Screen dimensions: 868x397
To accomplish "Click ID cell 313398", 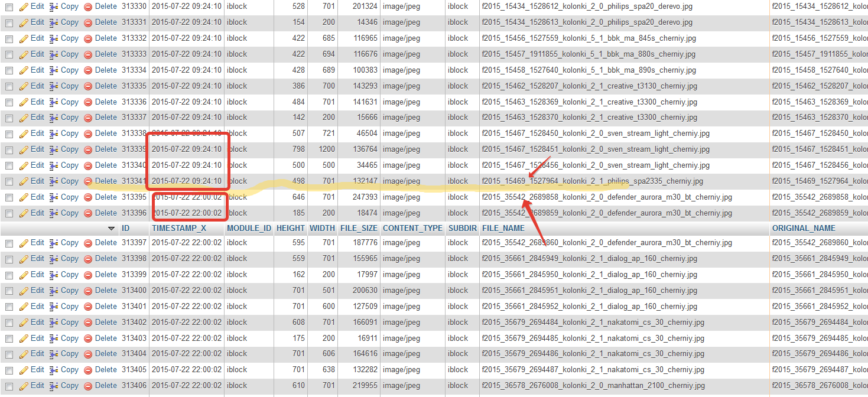I will [x=134, y=259].
